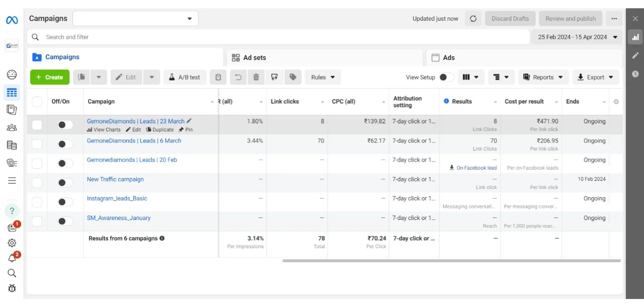This screenshot has height=307, width=644.
Task: Click the Meta logo icon
Action: [x=12, y=20]
